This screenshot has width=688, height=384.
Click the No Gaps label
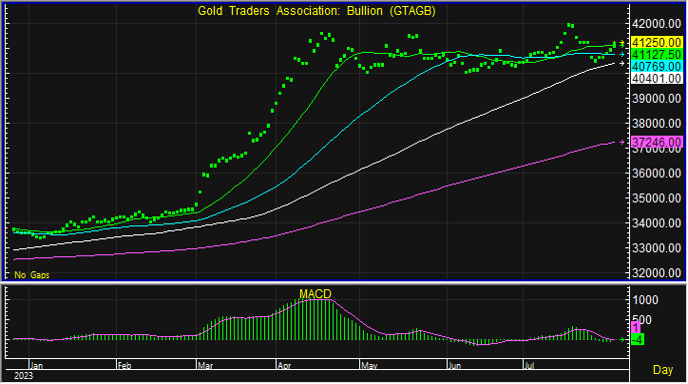click(32, 275)
